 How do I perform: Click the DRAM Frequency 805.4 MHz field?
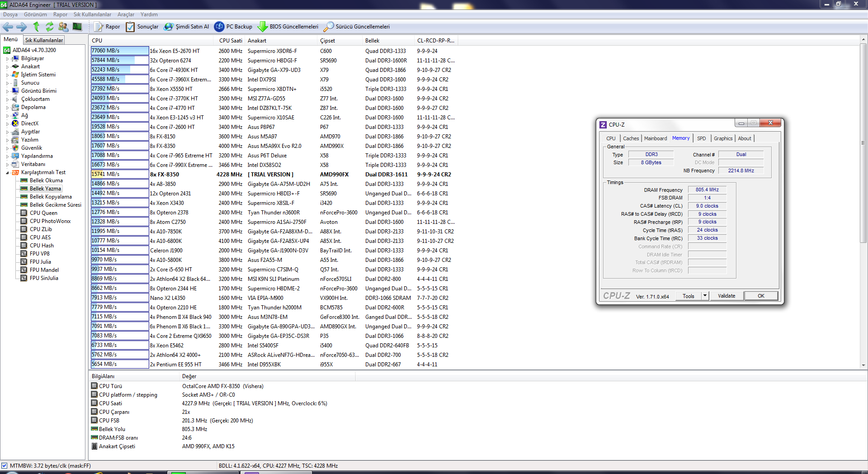click(707, 190)
